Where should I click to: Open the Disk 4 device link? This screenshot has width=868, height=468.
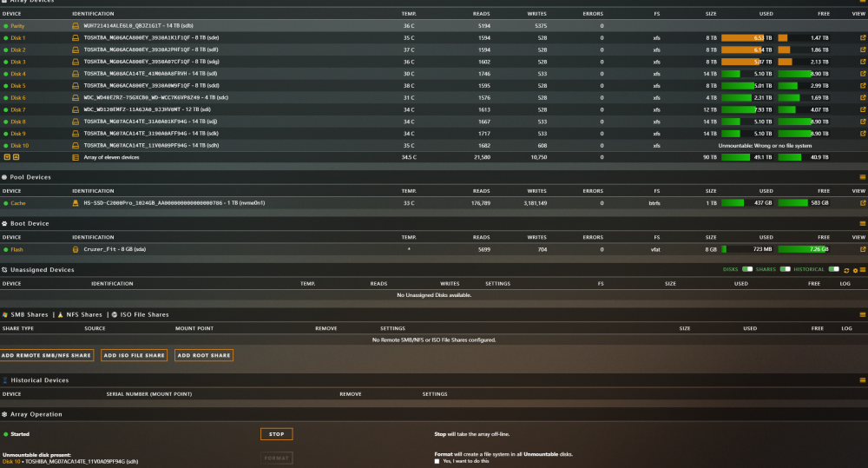[x=17, y=74]
